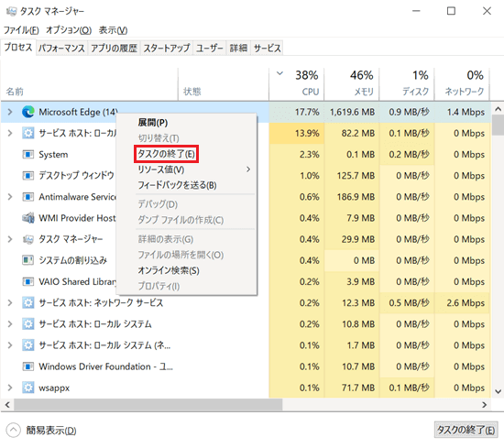Sort by the CPU column header
The image size is (504, 448).
tap(296, 84)
